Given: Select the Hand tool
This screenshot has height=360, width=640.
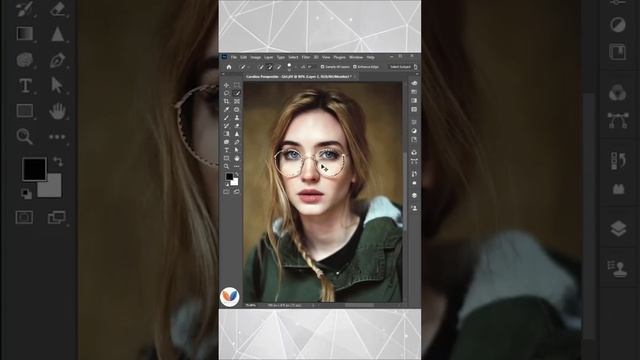Looking at the screenshot, I should [x=237, y=158].
